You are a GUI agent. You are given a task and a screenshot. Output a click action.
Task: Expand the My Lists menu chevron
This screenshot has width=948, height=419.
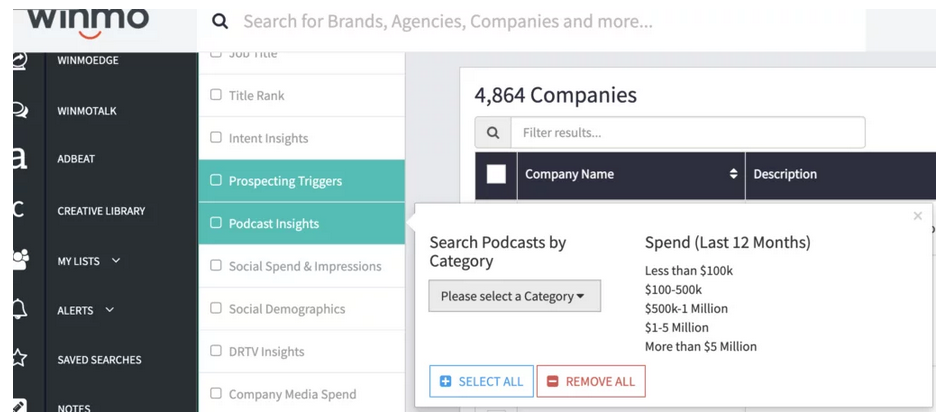point(116,261)
